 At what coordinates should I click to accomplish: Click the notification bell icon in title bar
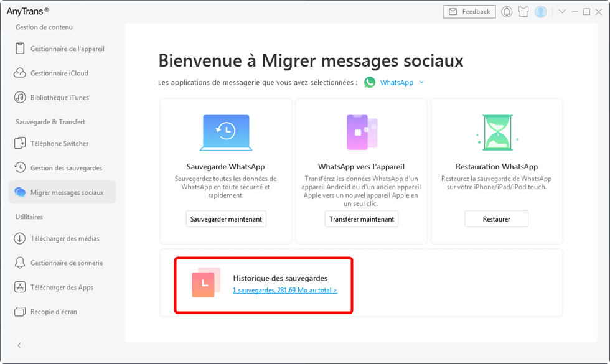click(507, 12)
